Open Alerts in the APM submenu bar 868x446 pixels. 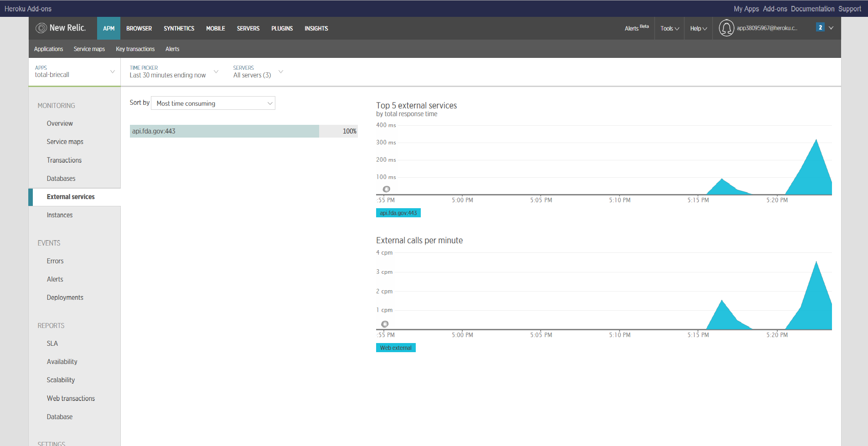172,49
